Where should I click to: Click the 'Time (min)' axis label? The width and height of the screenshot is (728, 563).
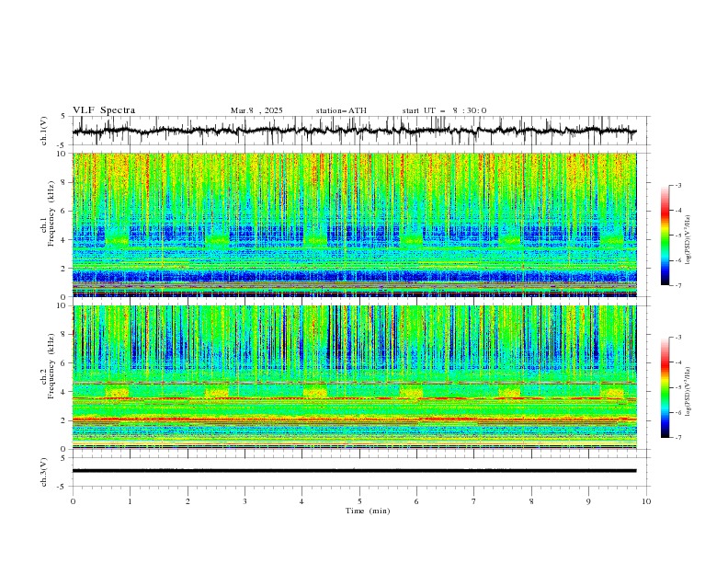pos(368,511)
